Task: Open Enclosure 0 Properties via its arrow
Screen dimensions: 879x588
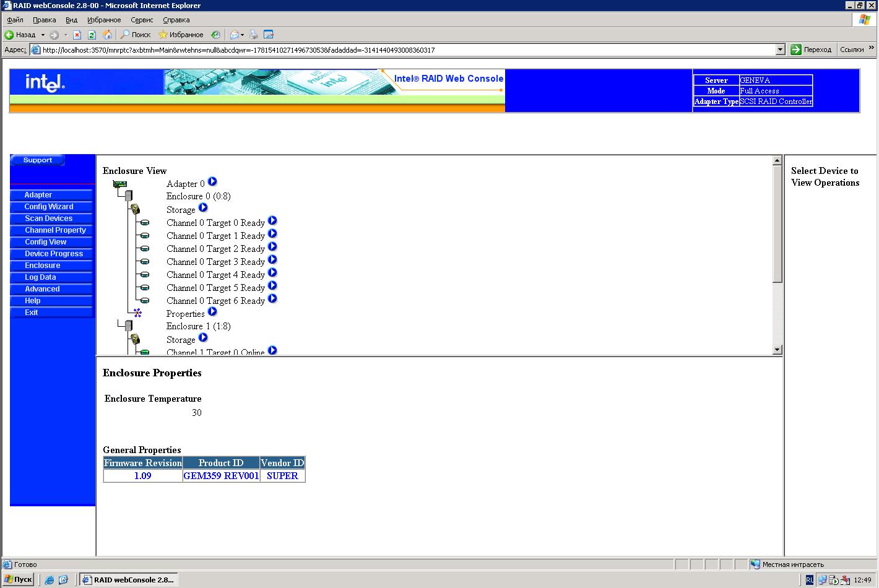Action: [212, 312]
